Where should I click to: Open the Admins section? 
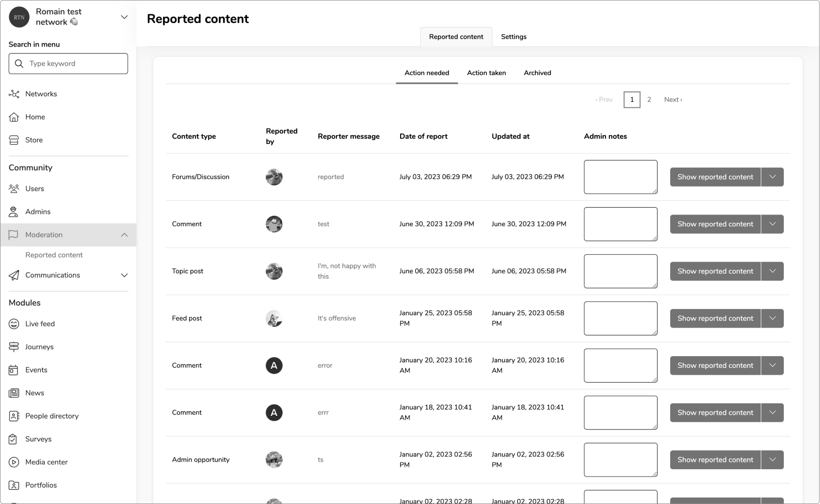[13, 211]
